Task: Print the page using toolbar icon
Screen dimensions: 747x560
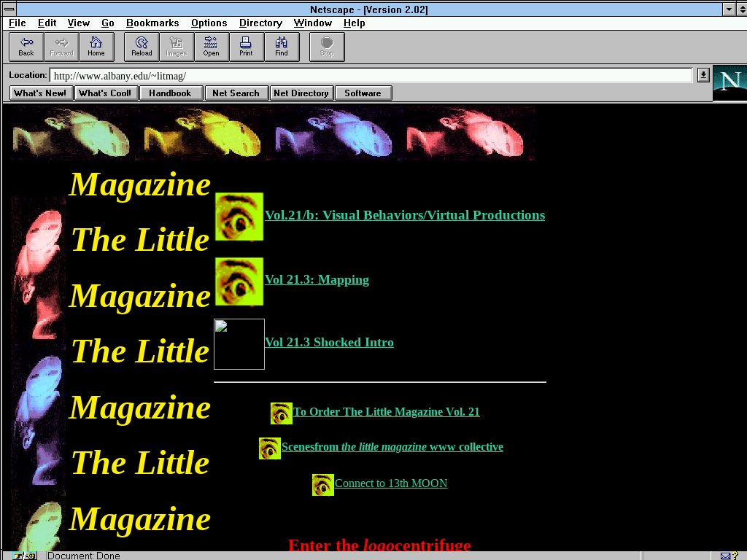Action: click(x=246, y=47)
